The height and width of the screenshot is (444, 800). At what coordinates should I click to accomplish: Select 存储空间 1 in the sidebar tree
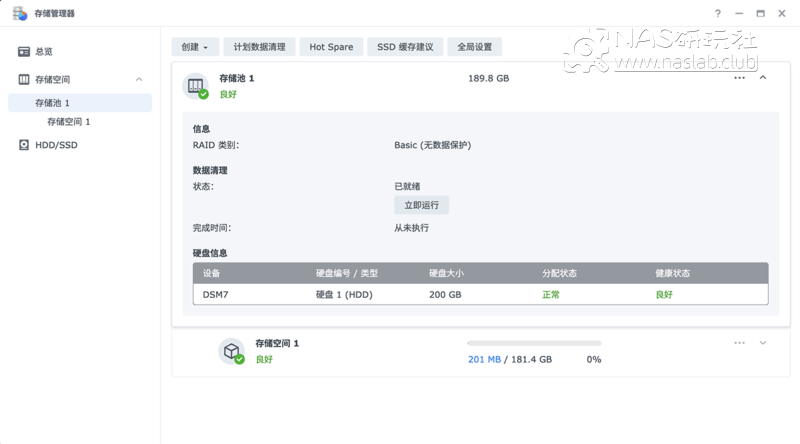point(68,121)
